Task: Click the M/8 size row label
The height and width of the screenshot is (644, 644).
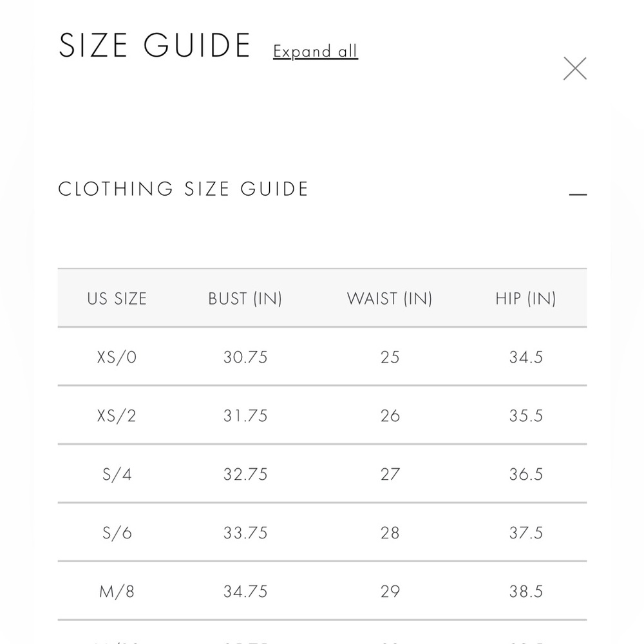Action: pyautogui.click(x=117, y=591)
